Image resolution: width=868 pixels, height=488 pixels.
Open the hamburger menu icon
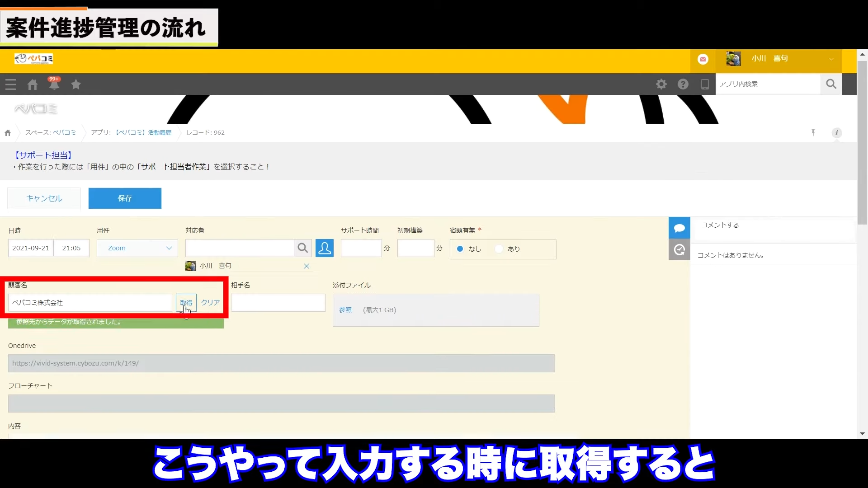coord(11,84)
